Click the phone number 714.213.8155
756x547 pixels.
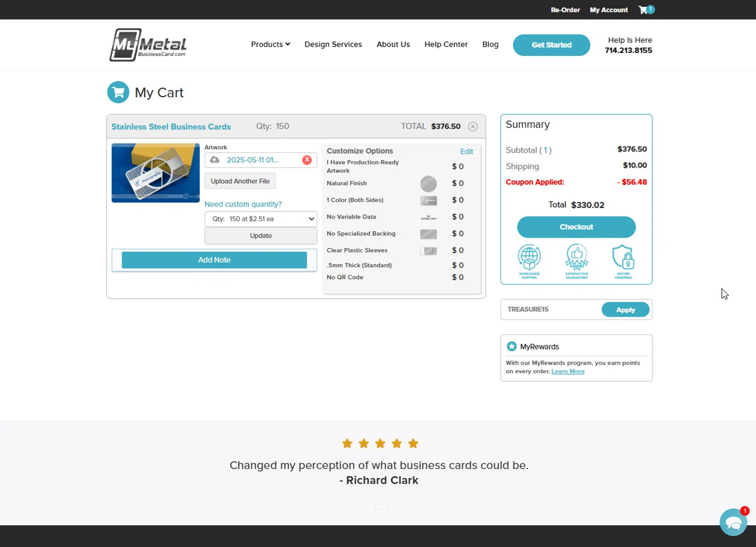coord(628,50)
